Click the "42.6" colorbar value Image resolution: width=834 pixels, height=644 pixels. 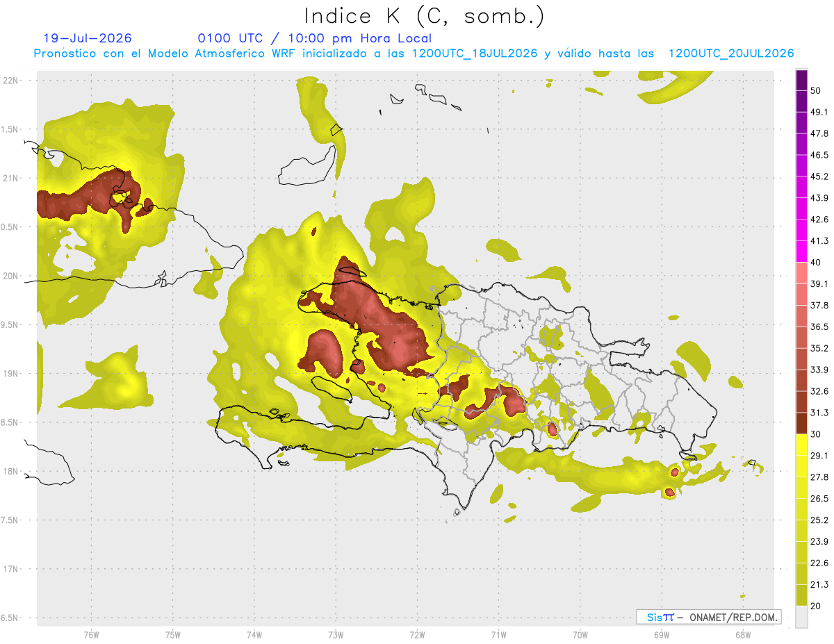[819, 220]
